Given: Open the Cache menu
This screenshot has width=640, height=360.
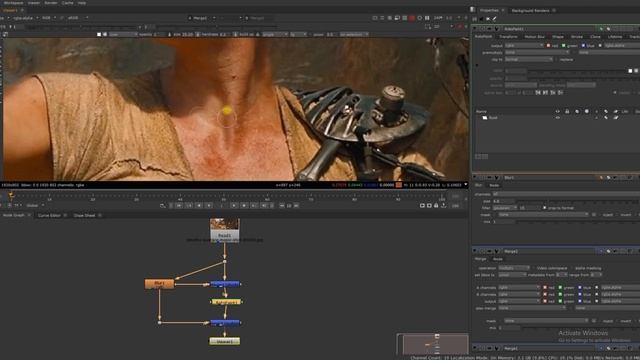Looking at the screenshot, I should tap(67, 2).
